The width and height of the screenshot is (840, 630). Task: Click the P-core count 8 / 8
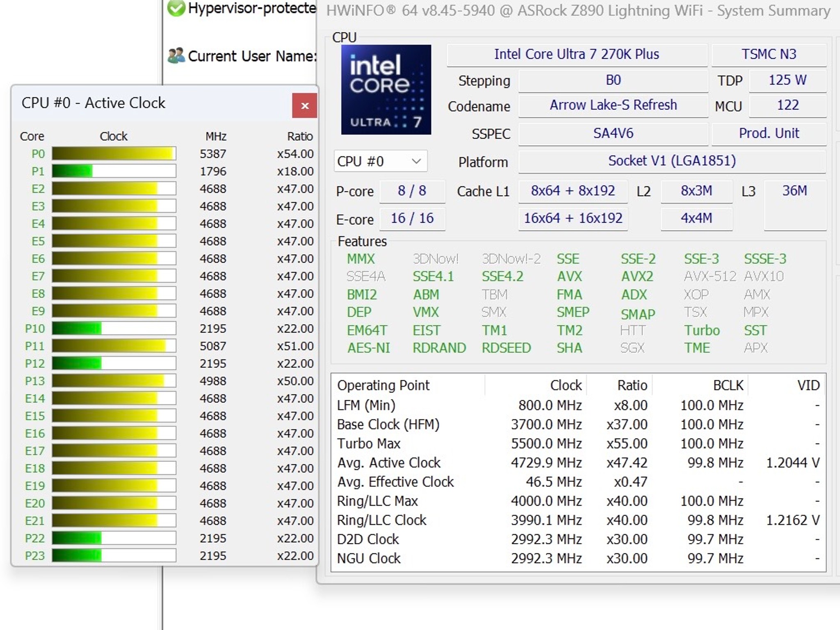(x=412, y=191)
